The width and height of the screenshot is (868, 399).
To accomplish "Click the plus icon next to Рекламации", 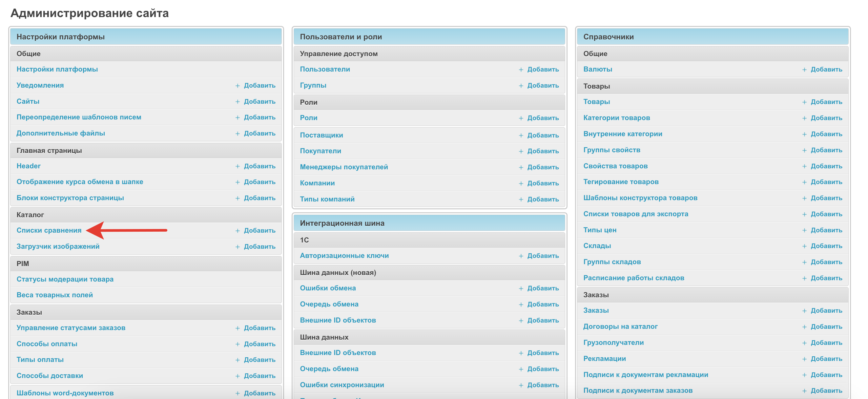I will 804,359.
